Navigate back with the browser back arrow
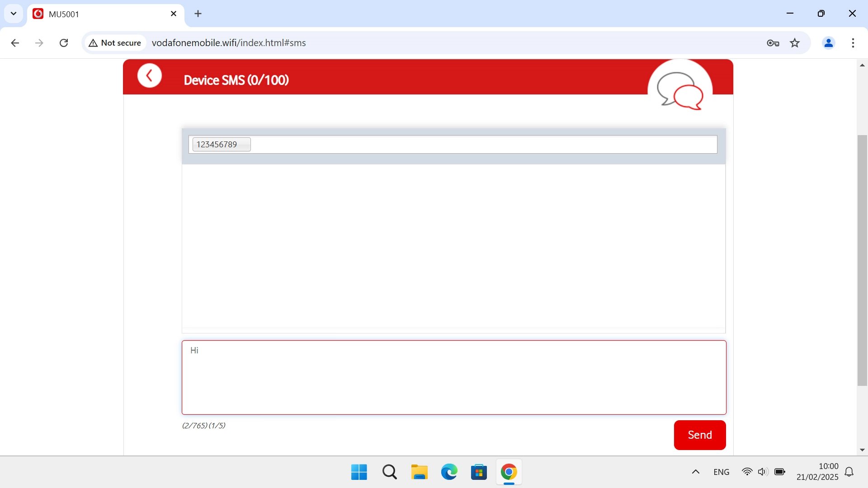 point(15,43)
